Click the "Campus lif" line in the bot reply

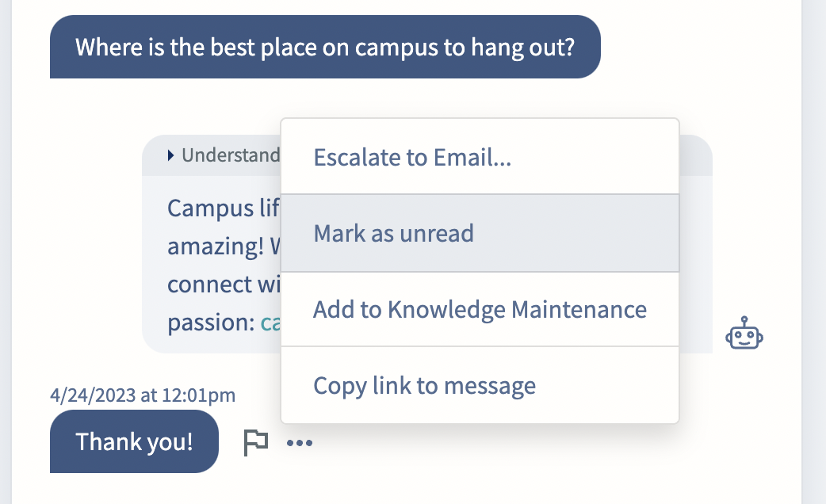224,208
